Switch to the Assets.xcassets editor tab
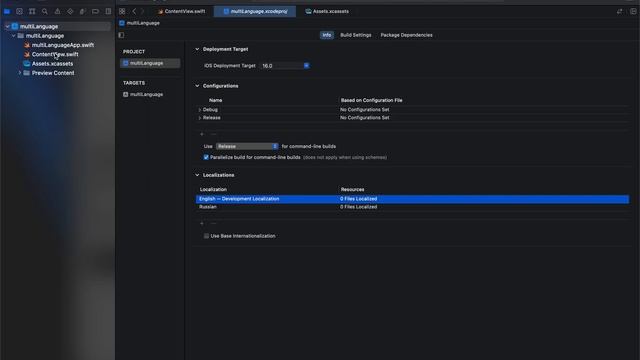 coord(327,11)
